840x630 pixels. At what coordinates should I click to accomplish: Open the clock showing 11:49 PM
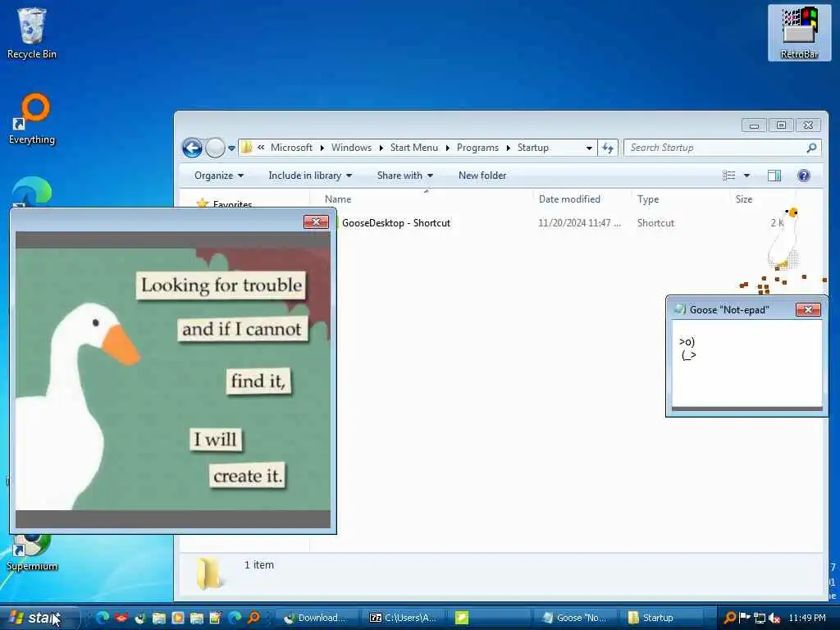tap(807, 618)
